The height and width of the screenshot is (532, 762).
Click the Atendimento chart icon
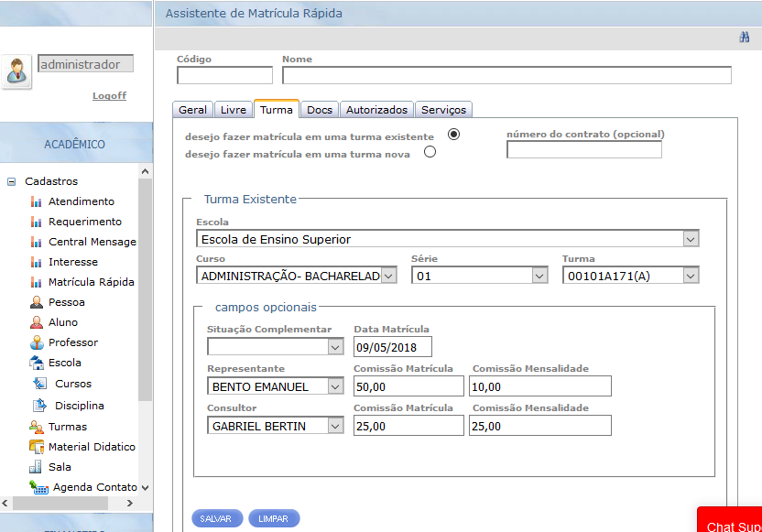[x=36, y=201]
